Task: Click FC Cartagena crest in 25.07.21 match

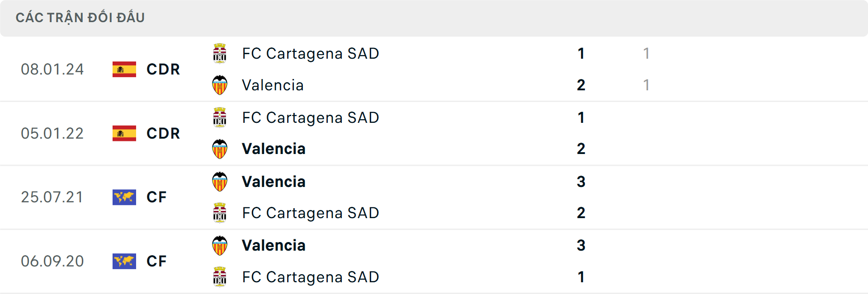Action: [x=220, y=213]
